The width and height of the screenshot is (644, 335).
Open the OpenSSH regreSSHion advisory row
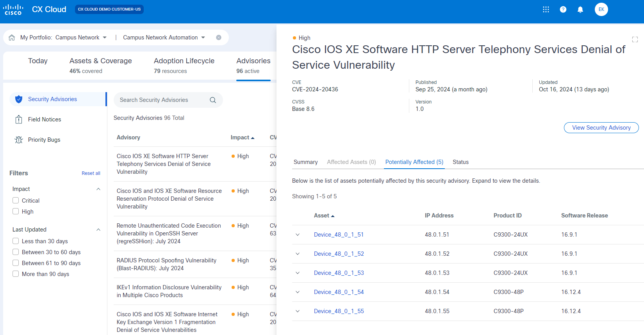pyautogui.click(x=195, y=233)
